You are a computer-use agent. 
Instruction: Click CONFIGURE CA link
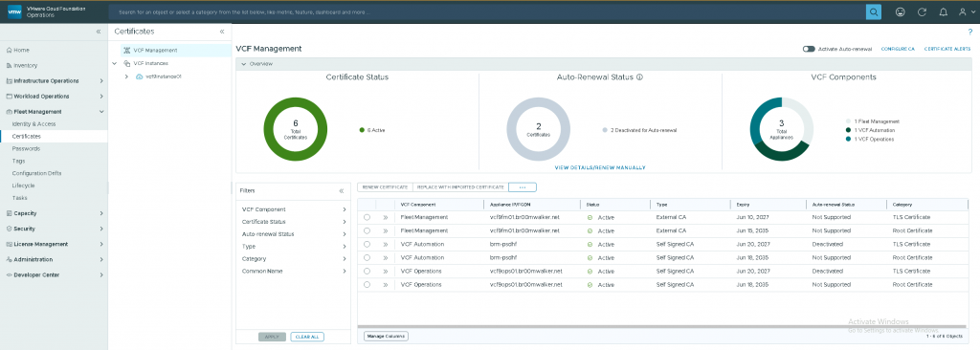(898, 49)
